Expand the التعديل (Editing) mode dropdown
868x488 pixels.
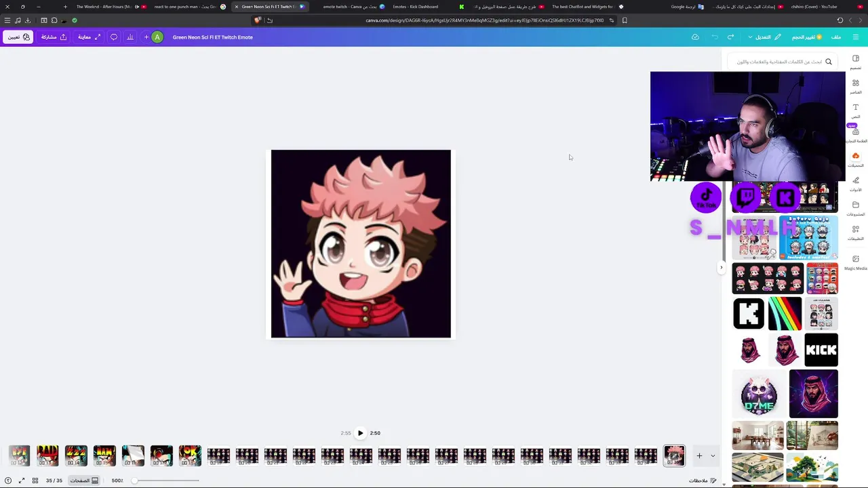click(764, 37)
